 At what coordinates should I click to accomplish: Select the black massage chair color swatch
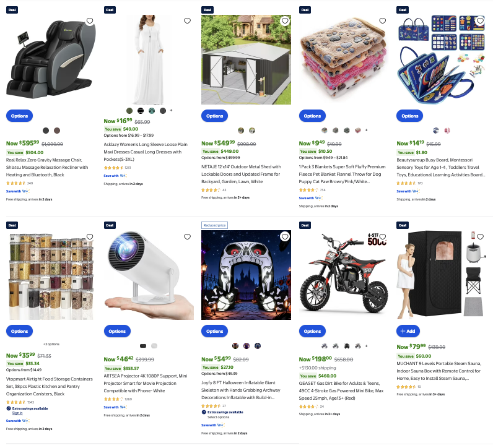point(46,131)
